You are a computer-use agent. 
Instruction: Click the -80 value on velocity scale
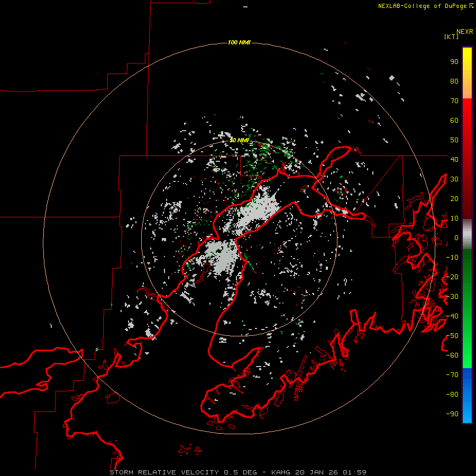pos(452,395)
